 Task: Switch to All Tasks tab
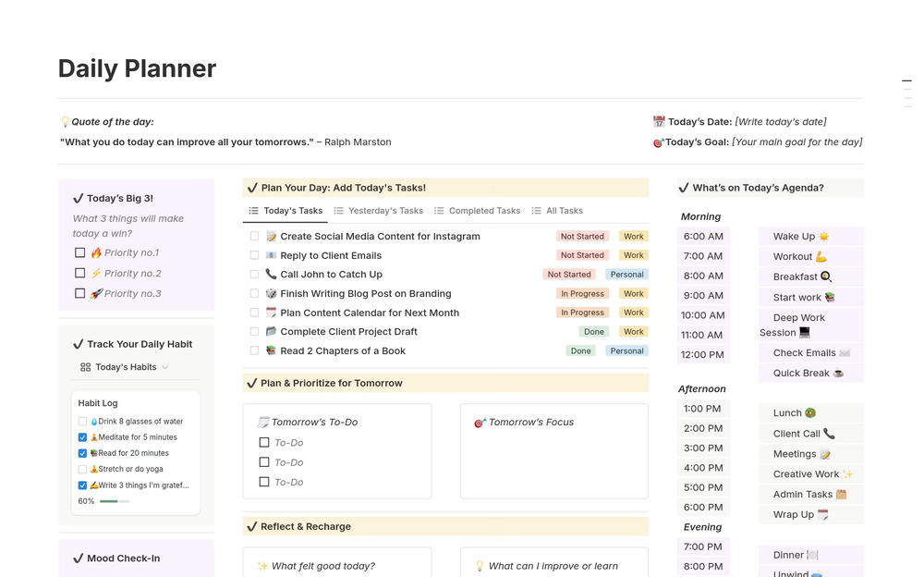tap(557, 211)
